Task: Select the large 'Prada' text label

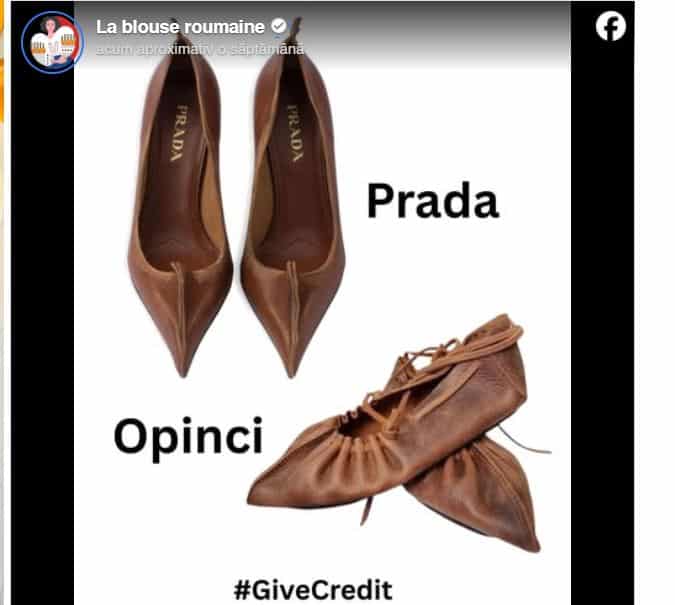Action: click(432, 201)
